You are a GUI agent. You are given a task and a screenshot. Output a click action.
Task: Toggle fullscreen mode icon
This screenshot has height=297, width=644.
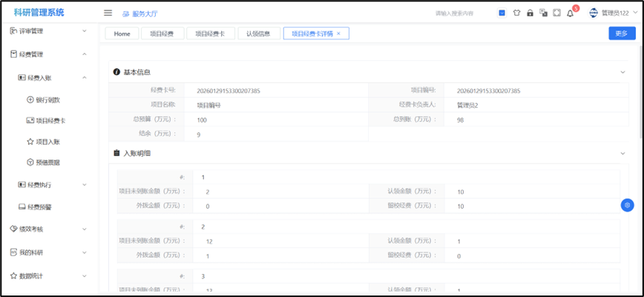(556, 13)
